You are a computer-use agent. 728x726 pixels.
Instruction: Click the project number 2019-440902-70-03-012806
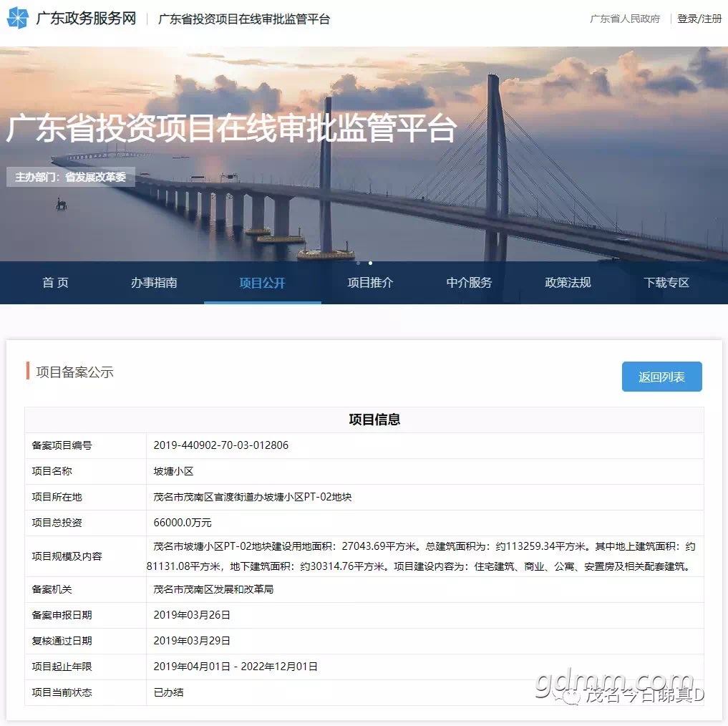221,445
